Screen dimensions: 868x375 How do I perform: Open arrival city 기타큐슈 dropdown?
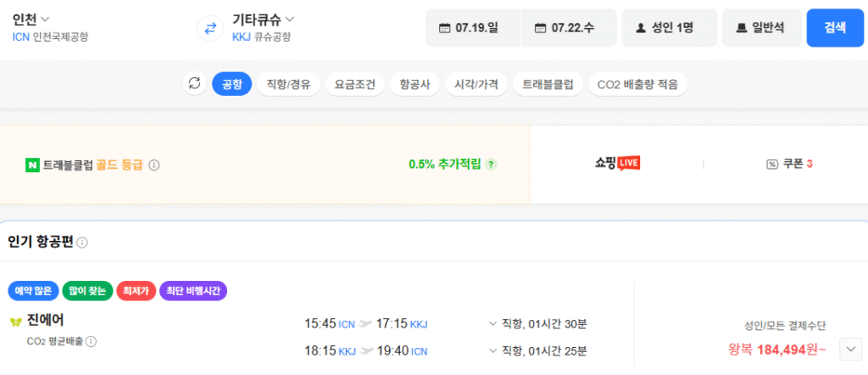[x=263, y=20]
